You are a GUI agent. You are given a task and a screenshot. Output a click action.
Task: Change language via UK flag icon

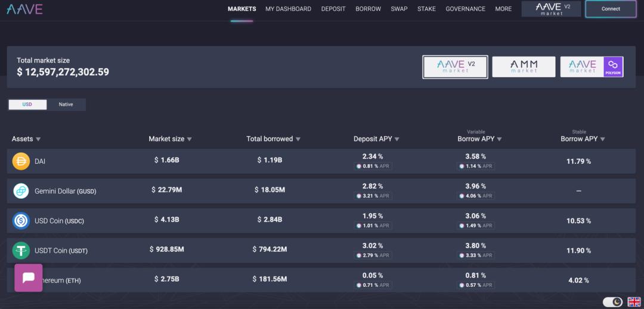634,302
